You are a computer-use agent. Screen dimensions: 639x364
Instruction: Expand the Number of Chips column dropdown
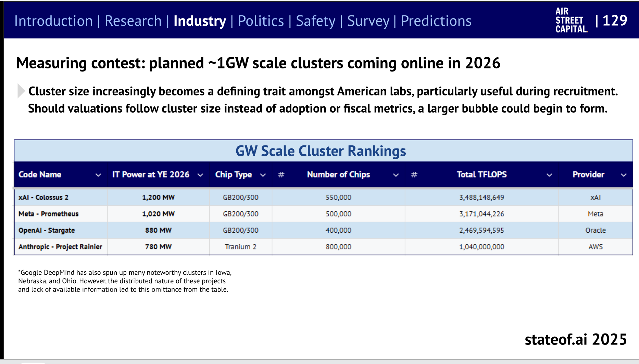(396, 175)
